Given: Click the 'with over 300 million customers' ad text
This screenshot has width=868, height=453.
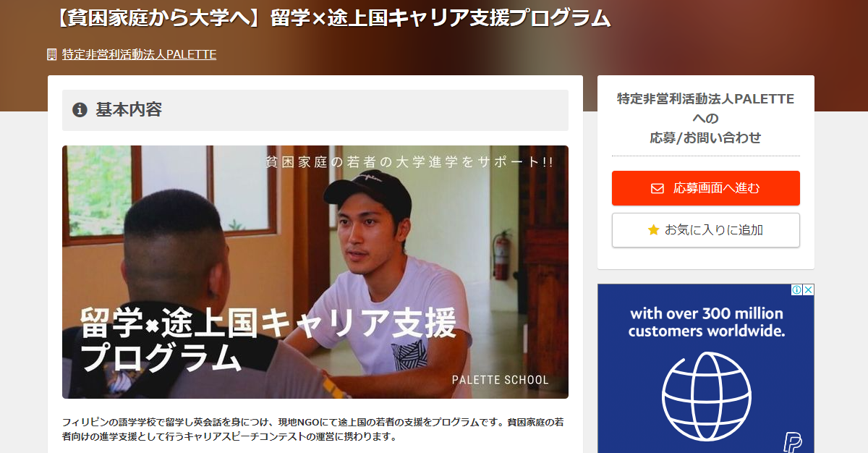Looking at the screenshot, I should click(706, 322).
